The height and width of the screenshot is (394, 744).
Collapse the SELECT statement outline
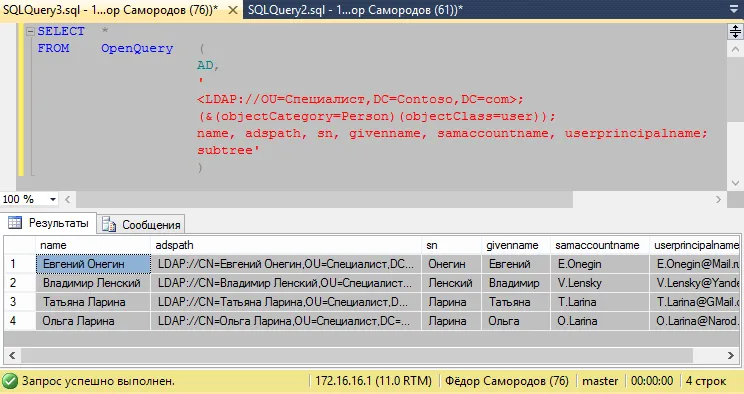pyautogui.click(x=30, y=31)
